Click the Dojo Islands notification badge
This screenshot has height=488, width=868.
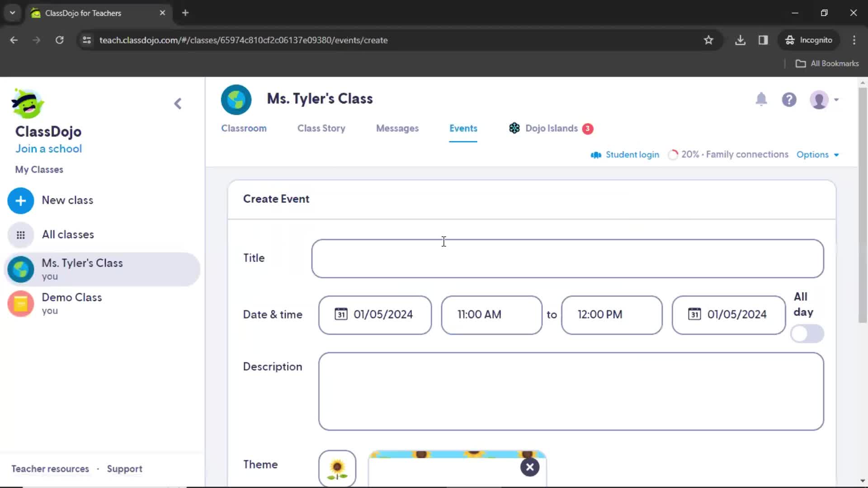(x=588, y=129)
